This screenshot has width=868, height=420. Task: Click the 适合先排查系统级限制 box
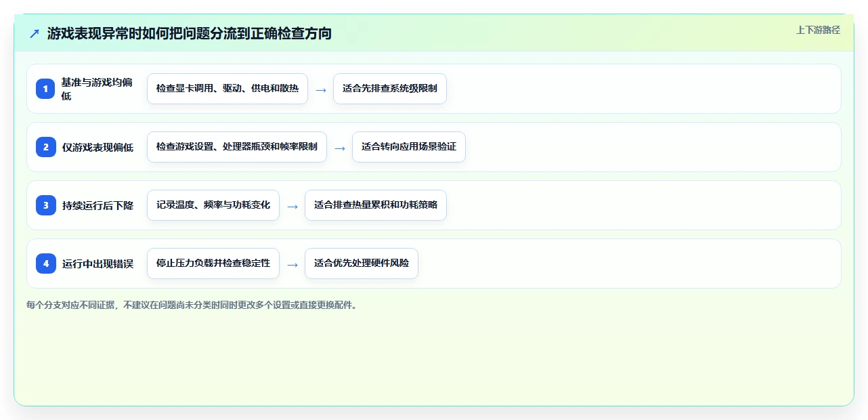pyautogui.click(x=390, y=89)
